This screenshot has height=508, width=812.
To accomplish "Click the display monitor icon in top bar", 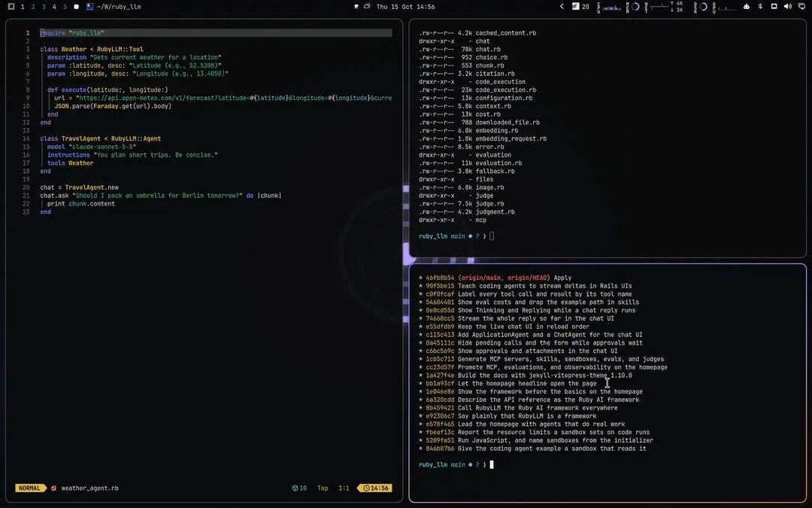I will 801,6.
